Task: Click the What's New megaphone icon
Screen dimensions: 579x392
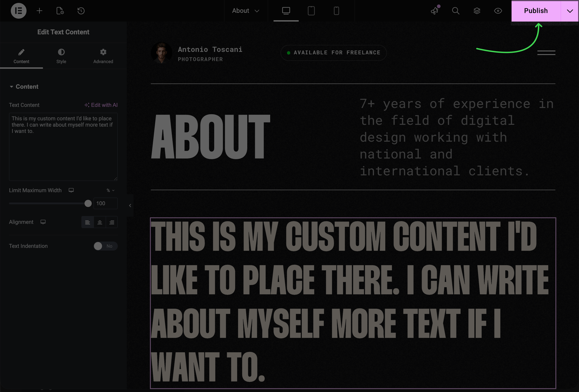Action: [434, 11]
